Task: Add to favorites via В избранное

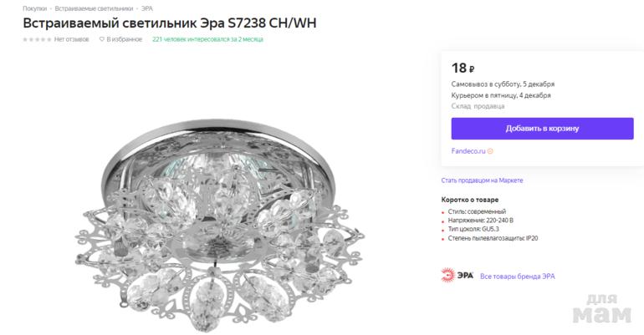Action: (122, 39)
